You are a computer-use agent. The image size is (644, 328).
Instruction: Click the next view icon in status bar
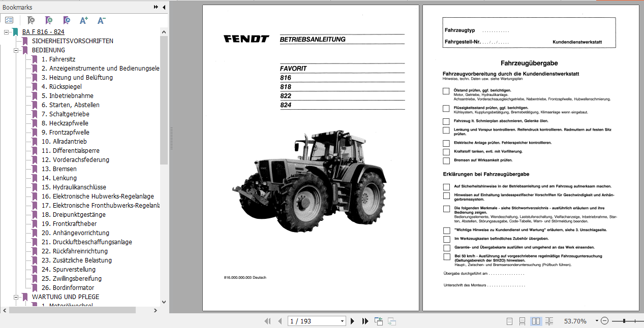392,321
